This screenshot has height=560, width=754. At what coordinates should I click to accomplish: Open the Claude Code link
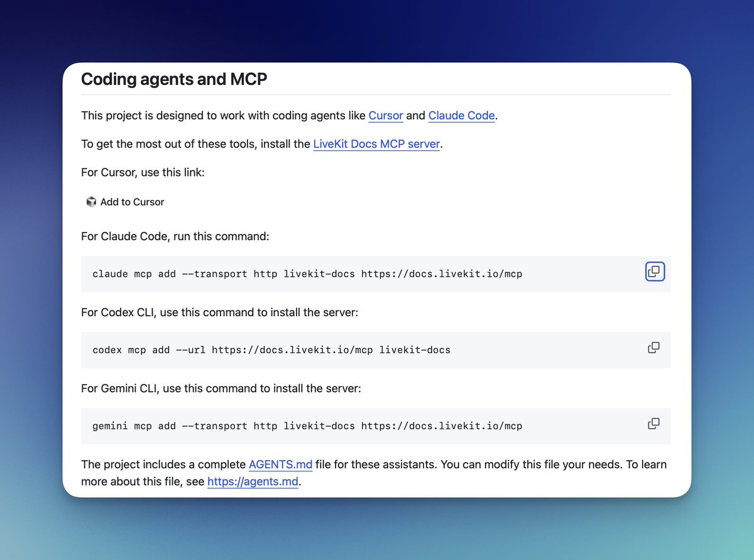pos(462,116)
